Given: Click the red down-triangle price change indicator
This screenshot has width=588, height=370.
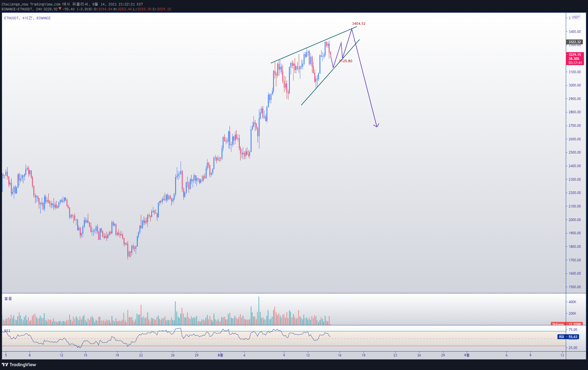Looking at the screenshot, I should tap(60, 9).
